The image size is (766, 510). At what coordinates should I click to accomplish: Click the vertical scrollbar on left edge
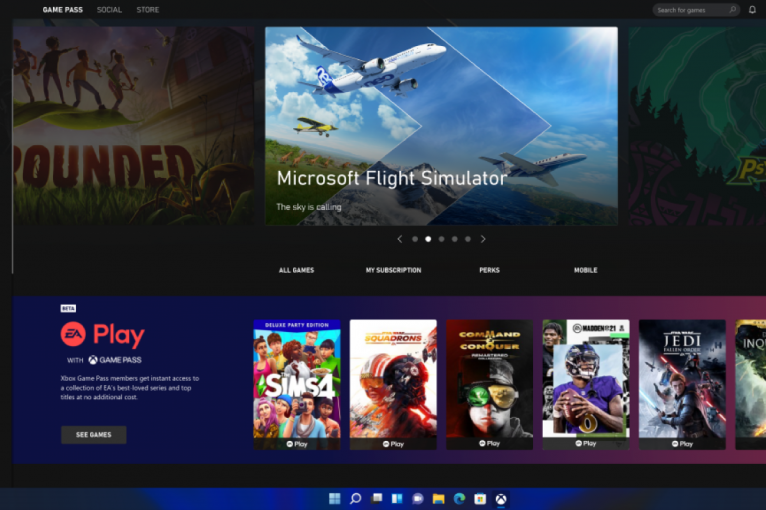pyautogui.click(x=12, y=171)
